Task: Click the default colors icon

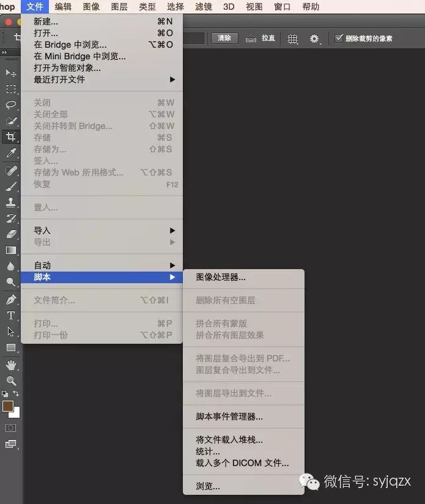Action: tap(5, 394)
